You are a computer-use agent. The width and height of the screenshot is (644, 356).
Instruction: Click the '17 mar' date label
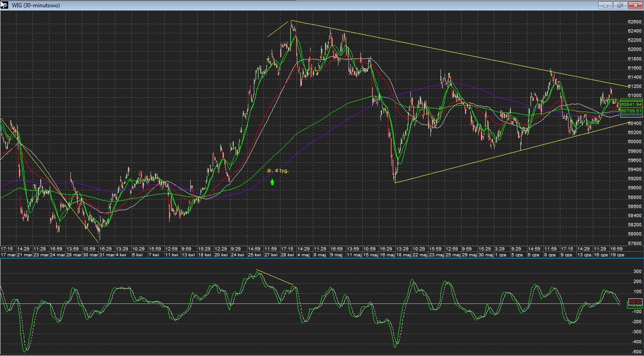(x=8, y=255)
